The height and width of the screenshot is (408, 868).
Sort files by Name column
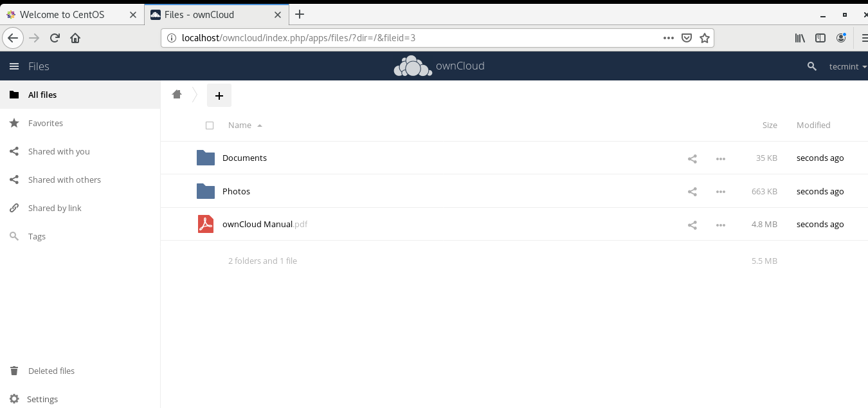pos(240,125)
